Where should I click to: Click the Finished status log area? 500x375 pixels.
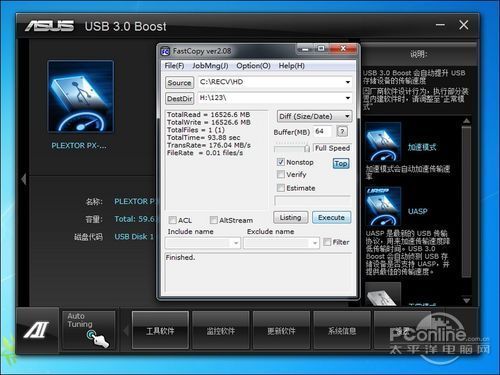tap(258, 272)
